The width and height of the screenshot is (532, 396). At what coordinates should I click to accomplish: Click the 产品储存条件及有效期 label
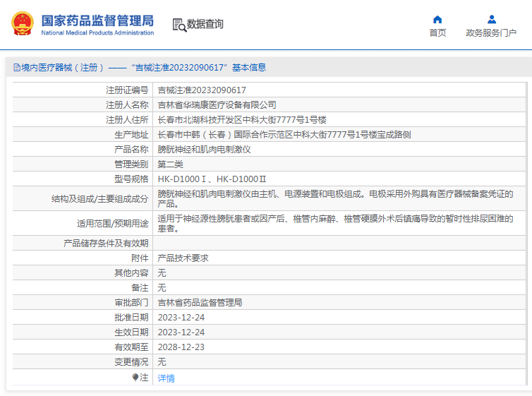106,244
